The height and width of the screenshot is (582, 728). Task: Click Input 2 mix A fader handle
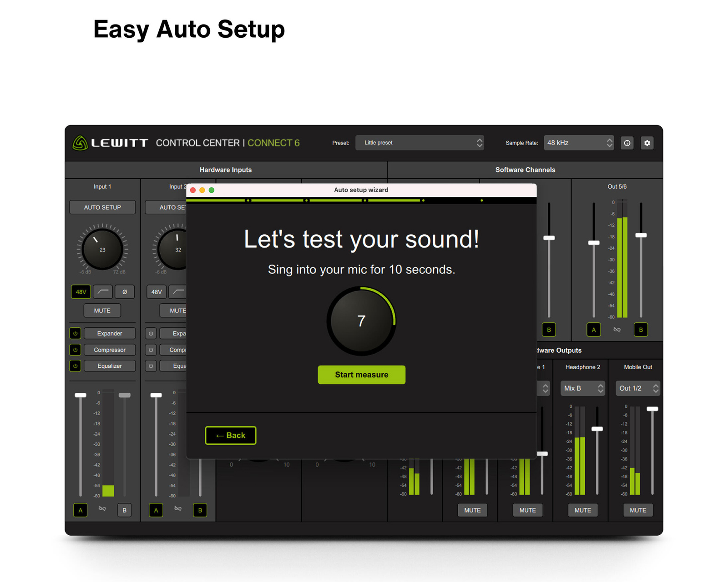point(156,395)
